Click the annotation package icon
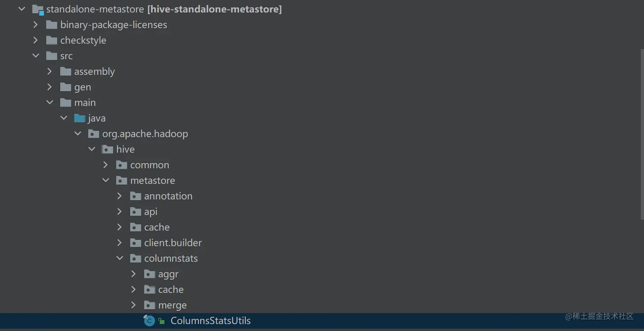Viewport: 644px width, 331px height. click(x=135, y=196)
